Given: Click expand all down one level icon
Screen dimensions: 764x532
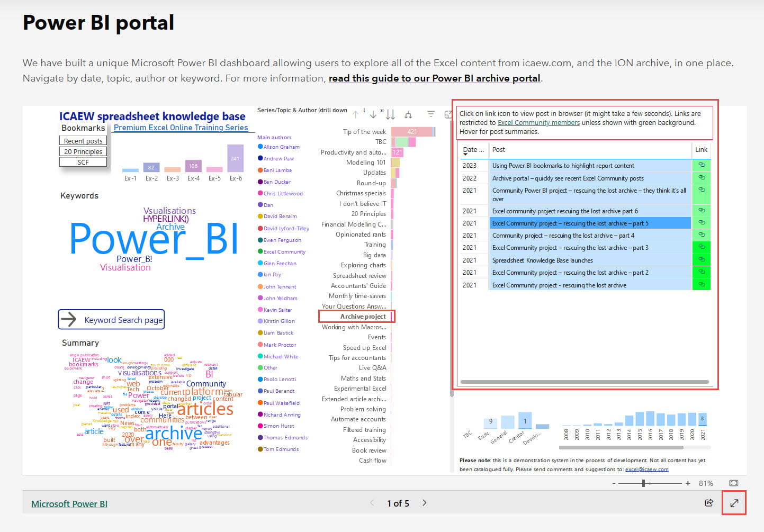Looking at the screenshot, I should pos(408,114).
